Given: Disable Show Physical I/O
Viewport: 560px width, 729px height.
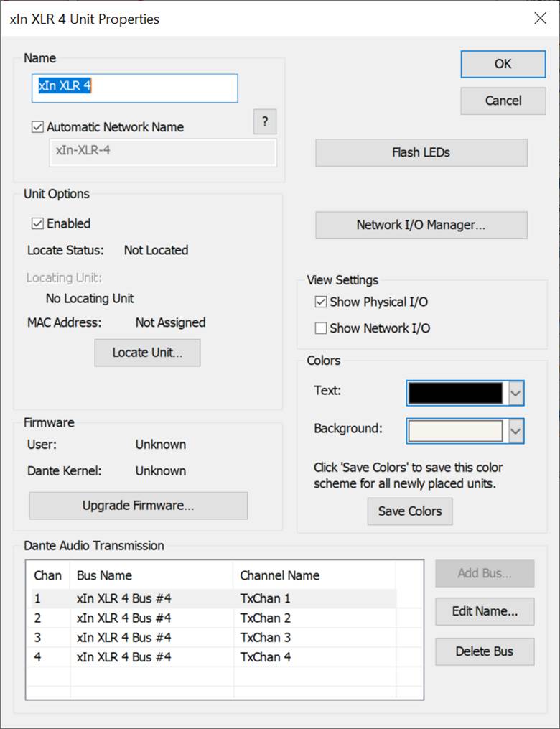Looking at the screenshot, I should [321, 302].
